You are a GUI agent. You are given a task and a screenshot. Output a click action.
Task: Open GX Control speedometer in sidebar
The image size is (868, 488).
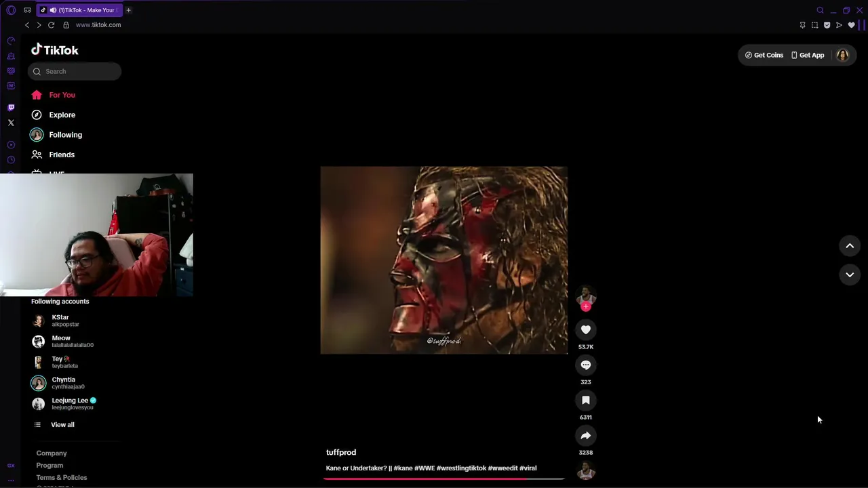(11, 41)
